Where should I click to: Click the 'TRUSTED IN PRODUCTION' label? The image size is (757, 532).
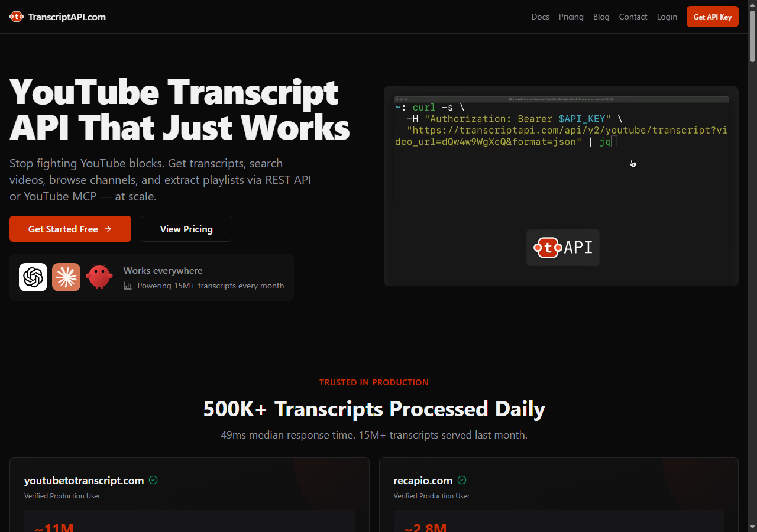click(374, 382)
